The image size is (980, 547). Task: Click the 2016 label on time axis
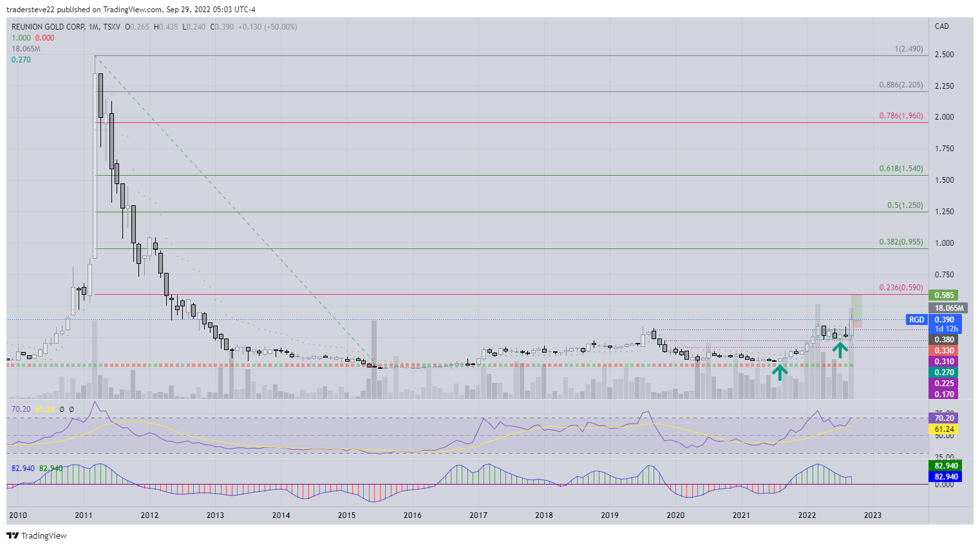pyautogui.click(x=412, y=515)
